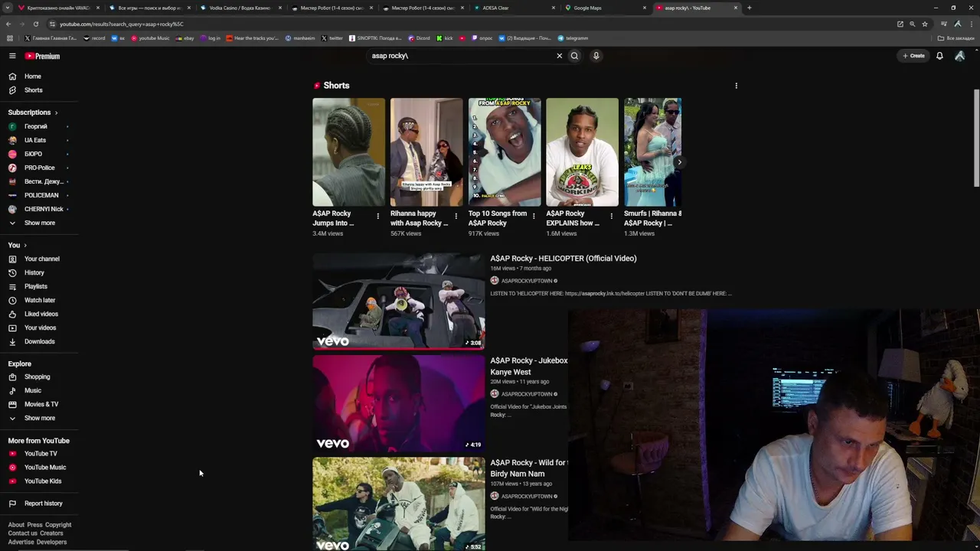Open YouTube Kids from the sidebar

[42, 481]
